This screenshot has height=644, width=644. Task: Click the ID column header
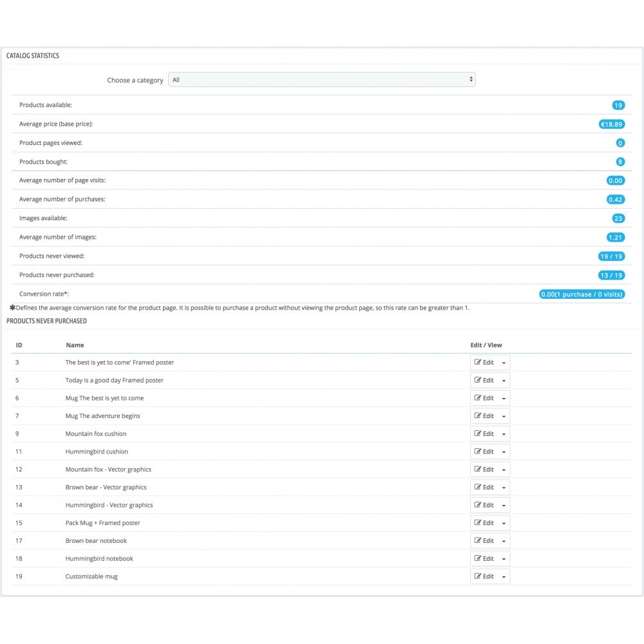click(x=19, y=345)
